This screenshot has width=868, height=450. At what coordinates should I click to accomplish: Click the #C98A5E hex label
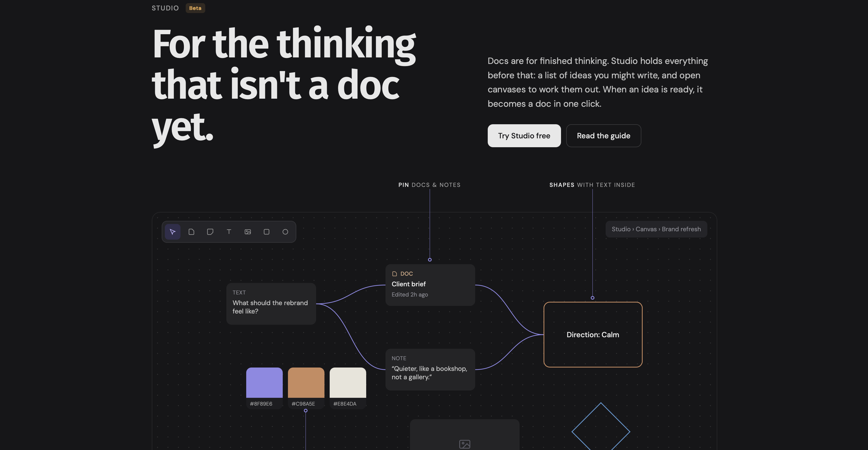pyautogui.click(x=303, y=404)
